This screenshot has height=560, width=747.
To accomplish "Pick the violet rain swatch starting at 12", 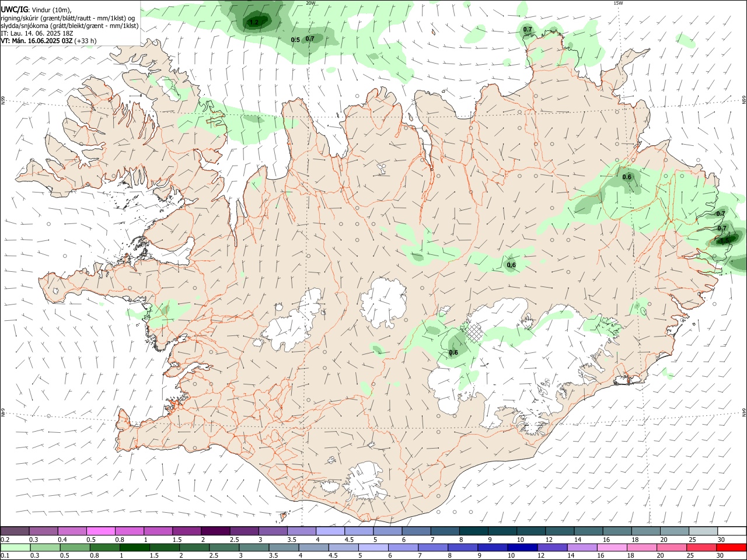I will pyautogui.click(x=552, y=547).
